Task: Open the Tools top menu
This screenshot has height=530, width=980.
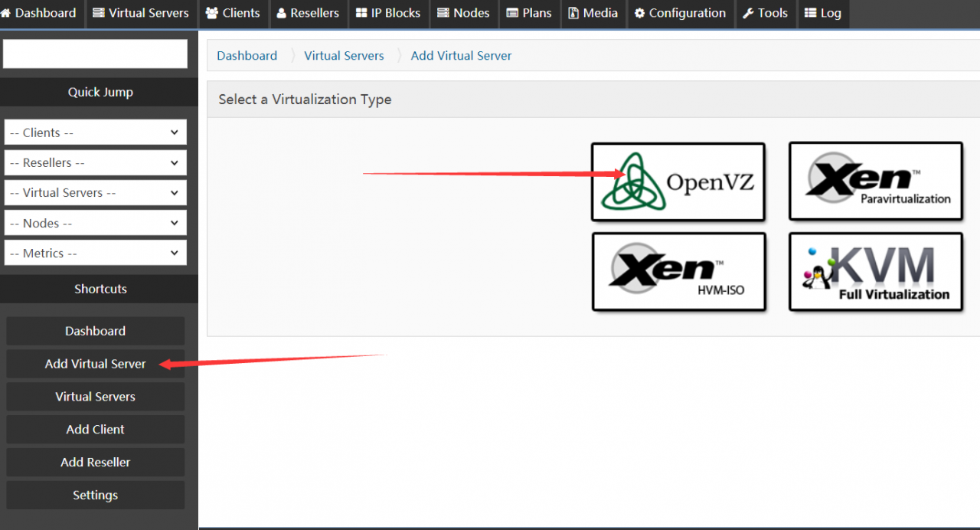Action: [766, 13]
